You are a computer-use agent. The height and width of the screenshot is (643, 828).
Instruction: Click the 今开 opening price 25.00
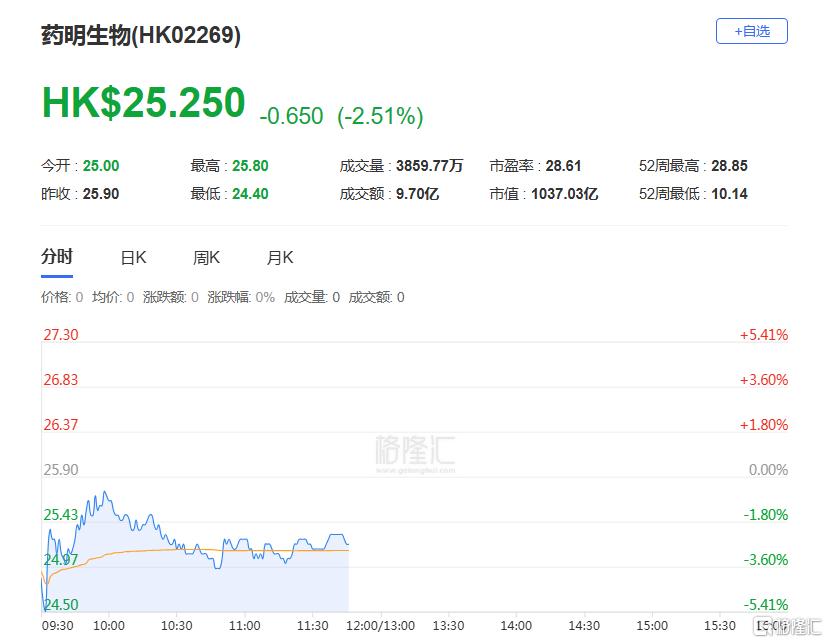pyautogui.click(x=101, y=166)
